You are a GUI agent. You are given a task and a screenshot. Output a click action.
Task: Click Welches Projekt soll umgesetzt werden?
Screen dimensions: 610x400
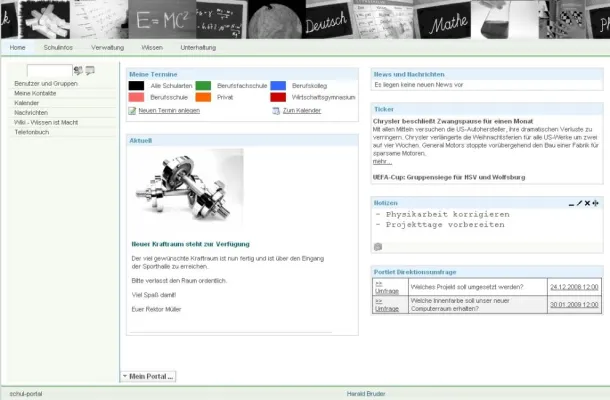[x=467, y=287]
